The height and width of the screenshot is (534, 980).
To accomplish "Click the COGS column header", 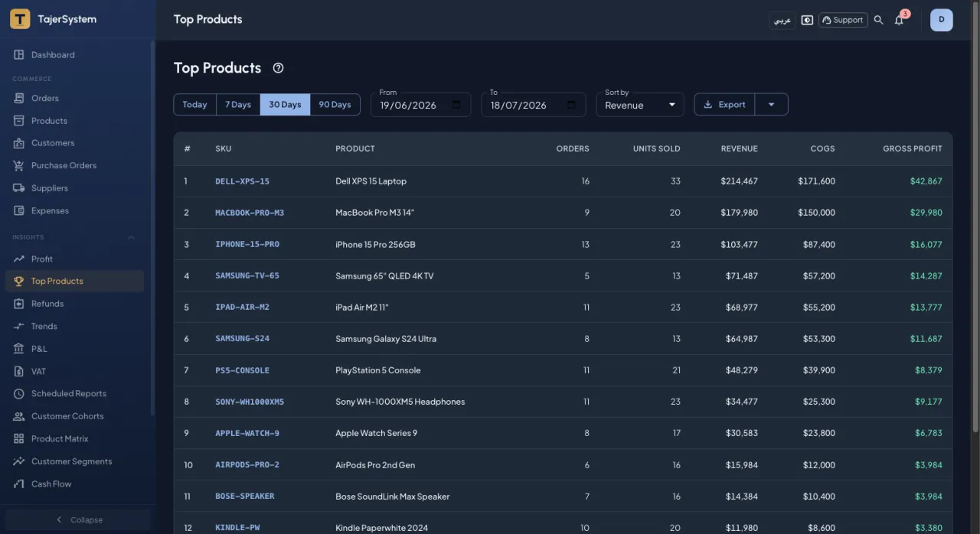I will 823,148.
